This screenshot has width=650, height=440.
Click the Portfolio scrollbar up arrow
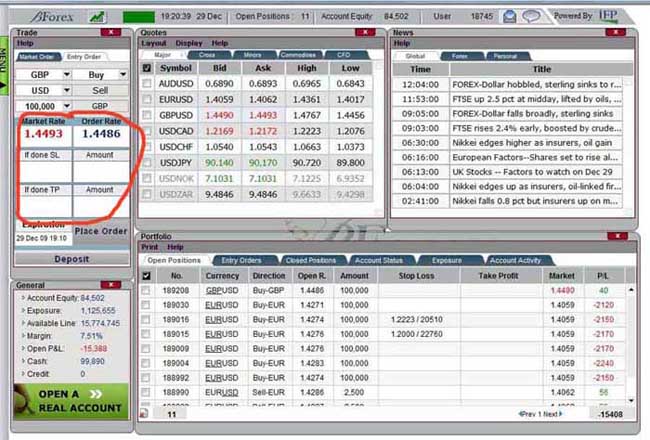pos(631,290)
